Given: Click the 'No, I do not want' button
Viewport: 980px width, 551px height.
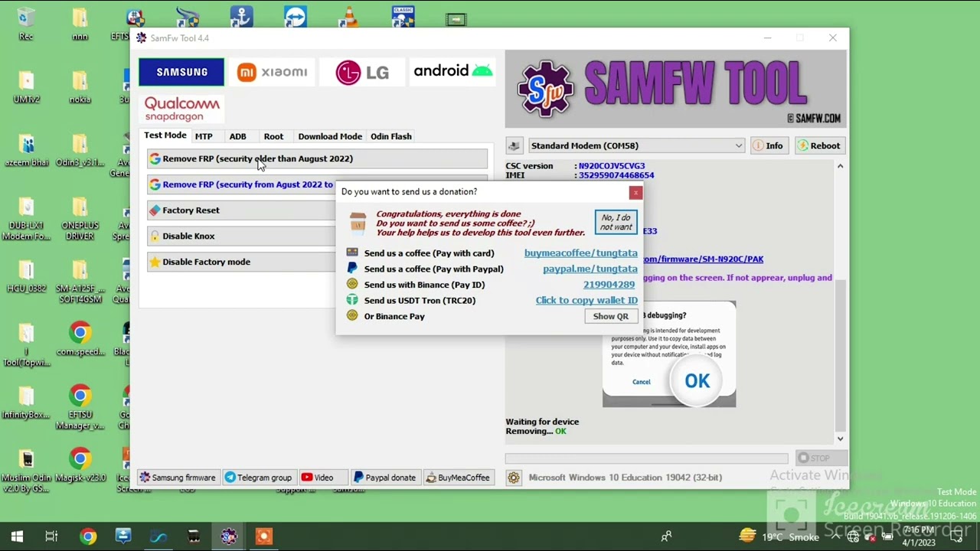Looking at the screenshot, I should [616, 222].
